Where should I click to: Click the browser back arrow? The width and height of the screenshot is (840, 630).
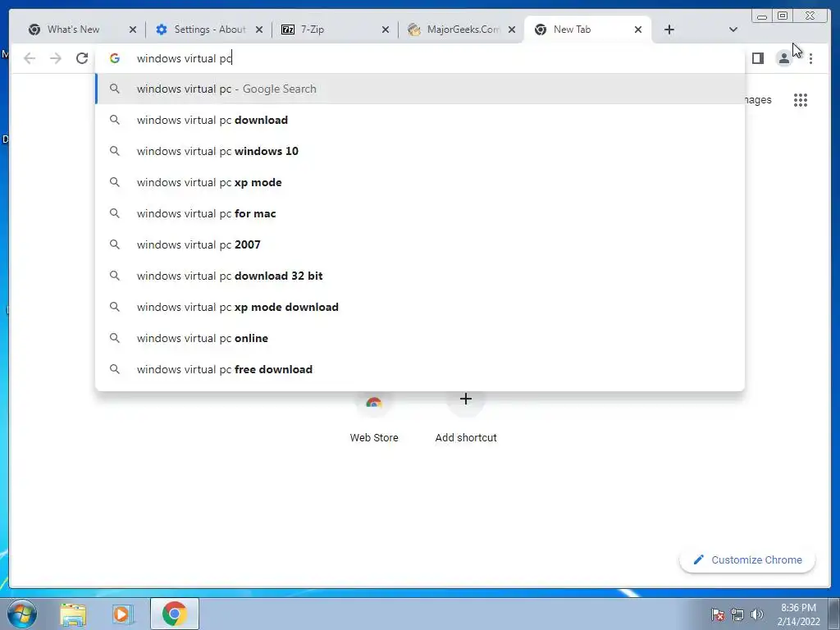[x=30, y=58]
